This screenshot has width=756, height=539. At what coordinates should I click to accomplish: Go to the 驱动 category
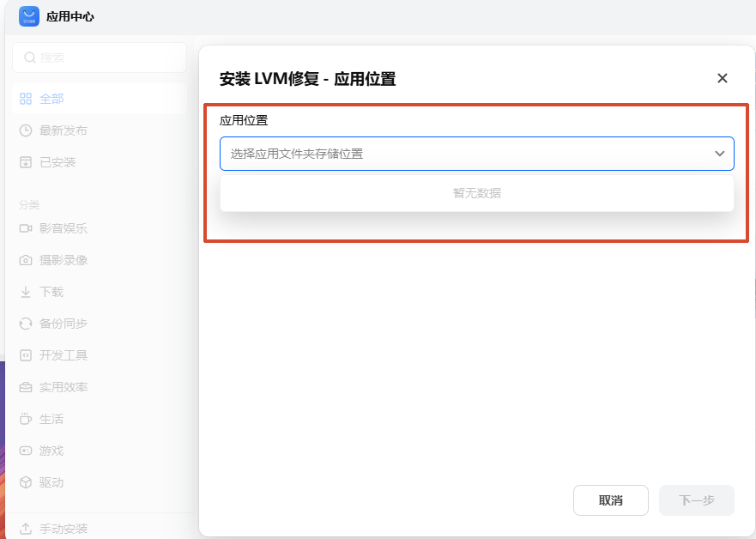click(51, 482)
